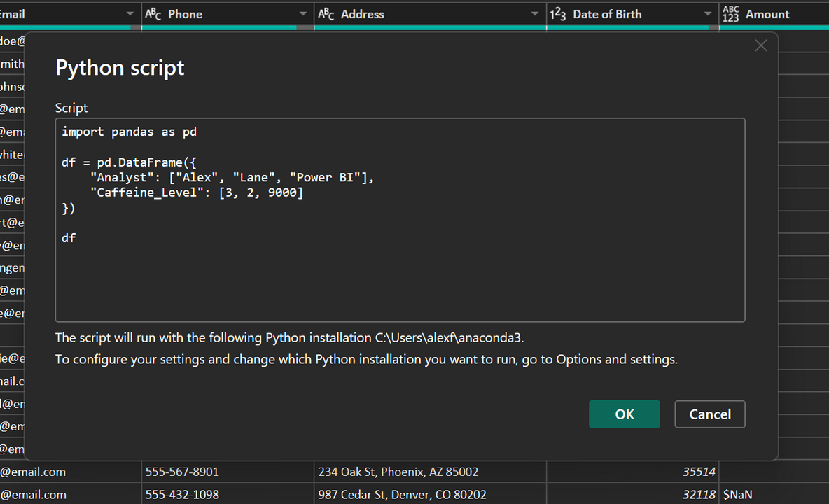Cancel the Python script dialog
This screenshot has width=829, height=504.
709,414
